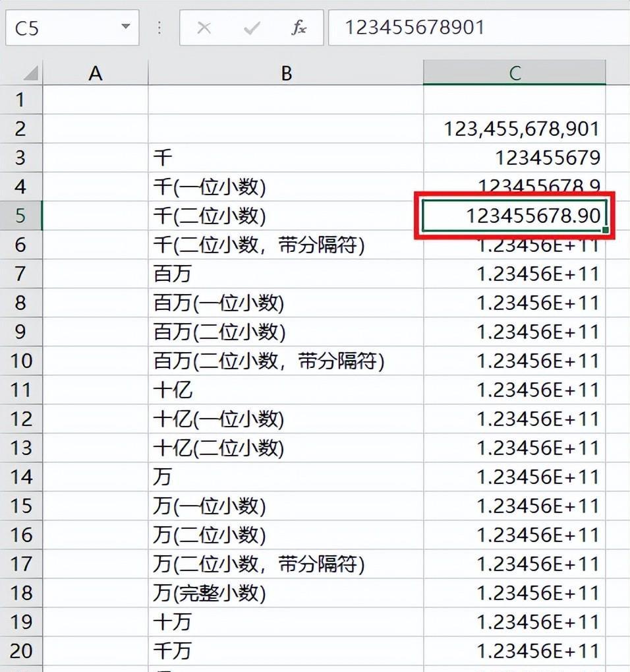Select row 20 header
Image resolution: width=630 pixels, height=672 pixels.
point(20,651)
